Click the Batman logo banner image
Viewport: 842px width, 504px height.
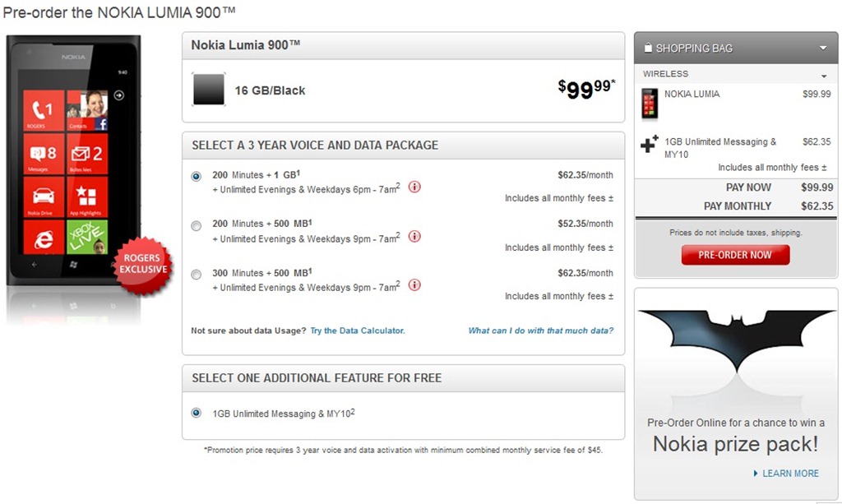click(735, 349)
